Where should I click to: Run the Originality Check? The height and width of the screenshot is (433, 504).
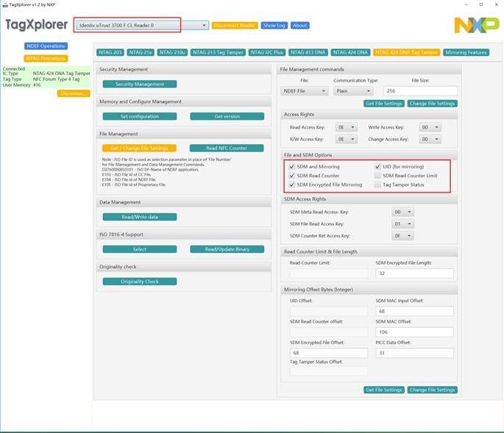coord(140,282)
